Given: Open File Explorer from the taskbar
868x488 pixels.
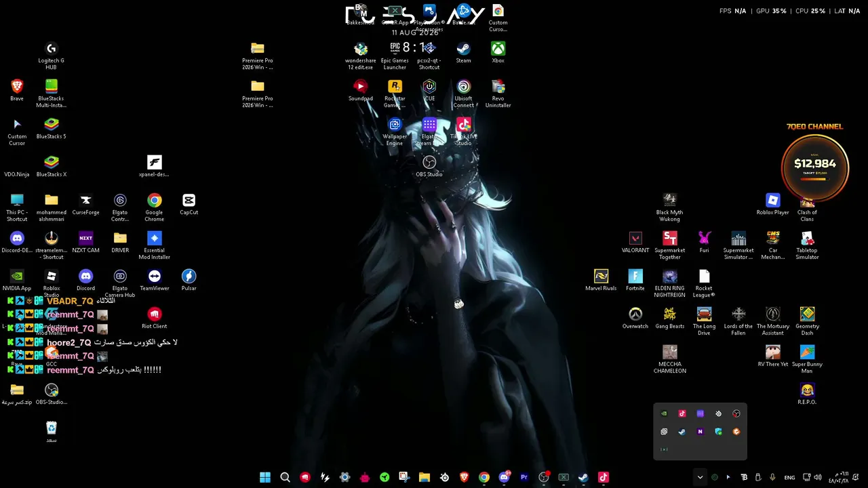Looking at the screenshot, I should coord(425,477).
